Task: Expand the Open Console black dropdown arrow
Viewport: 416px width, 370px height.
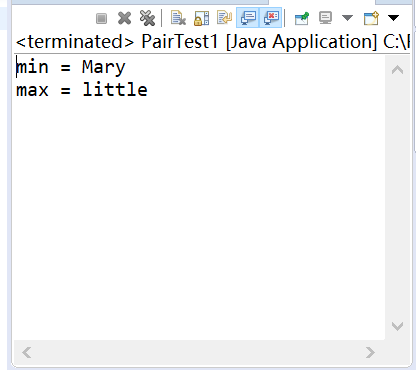Action: pos(394,18)
